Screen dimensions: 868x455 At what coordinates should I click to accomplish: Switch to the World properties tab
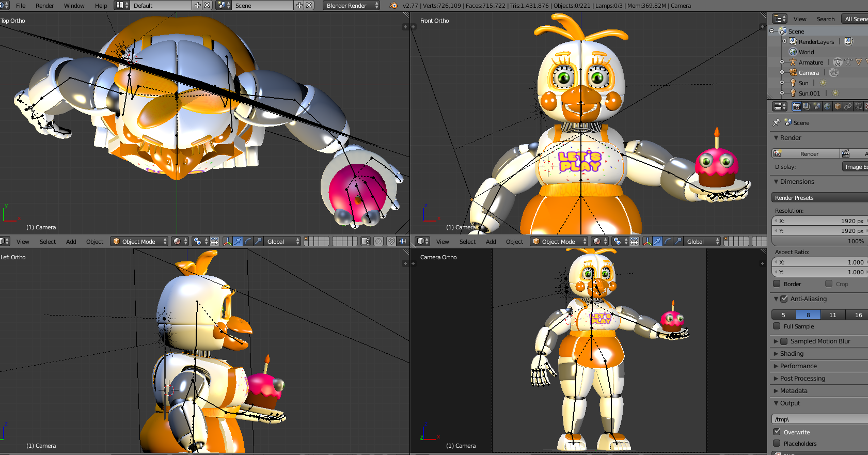coord(827,106)
